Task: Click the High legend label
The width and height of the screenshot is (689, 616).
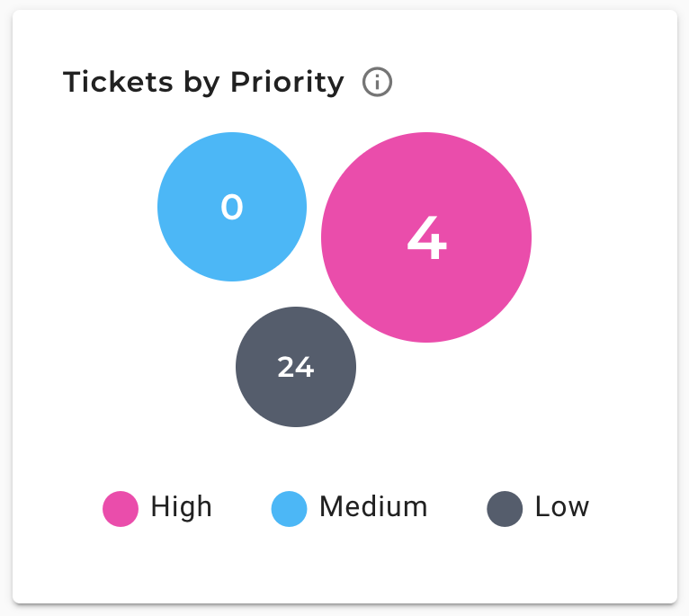Action: [x=182, y=507]
